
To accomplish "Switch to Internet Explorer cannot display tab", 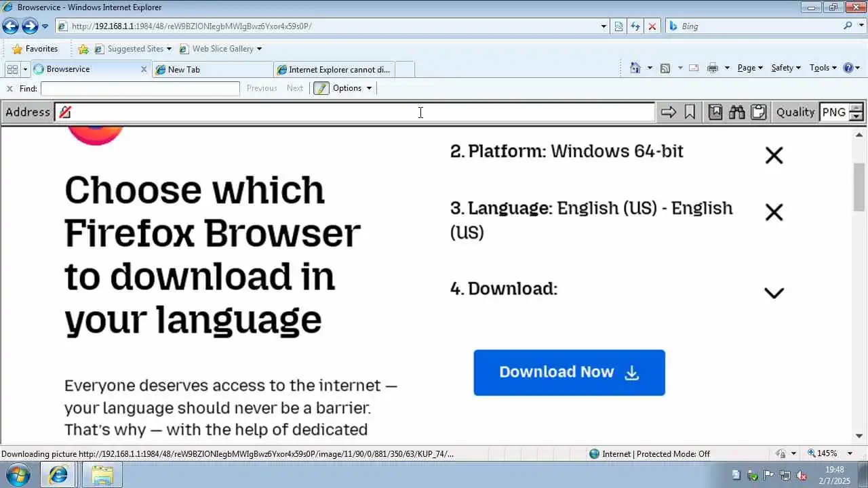I will (334, 69).
